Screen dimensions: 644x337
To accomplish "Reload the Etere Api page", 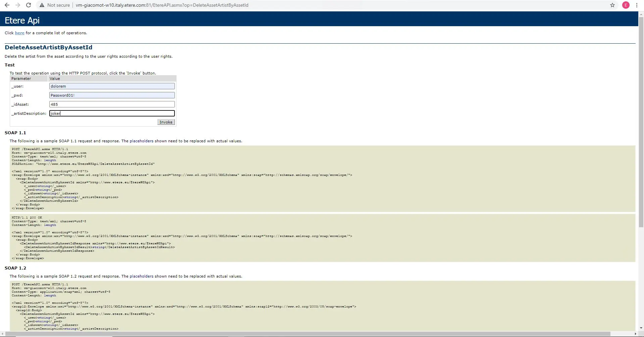I will click(29, 5).
